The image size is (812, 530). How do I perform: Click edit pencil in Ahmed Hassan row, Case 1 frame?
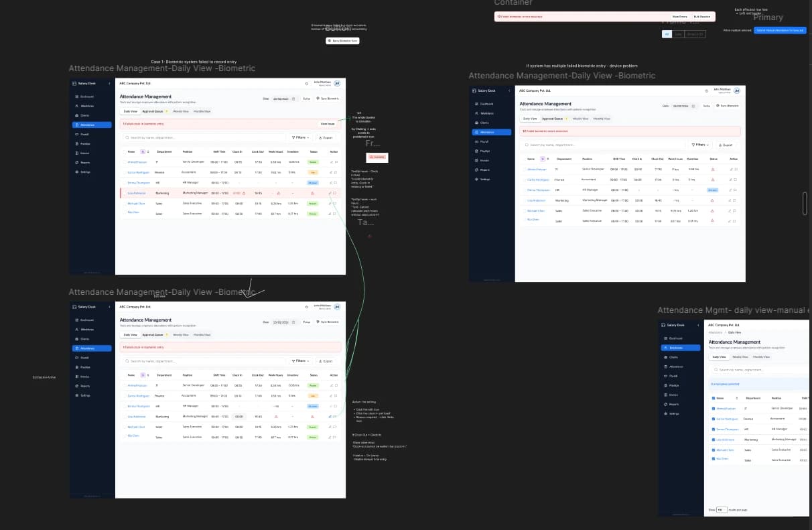330,162
